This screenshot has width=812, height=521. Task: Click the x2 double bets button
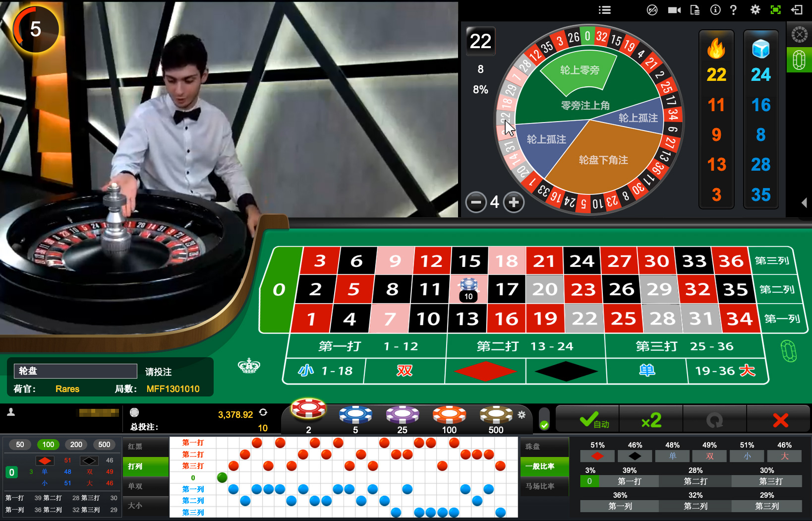[x=651, y=420]
